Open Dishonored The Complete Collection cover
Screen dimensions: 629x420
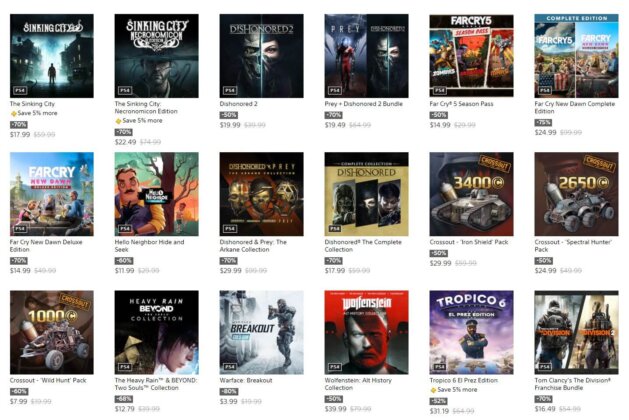(x=366, y=194)
